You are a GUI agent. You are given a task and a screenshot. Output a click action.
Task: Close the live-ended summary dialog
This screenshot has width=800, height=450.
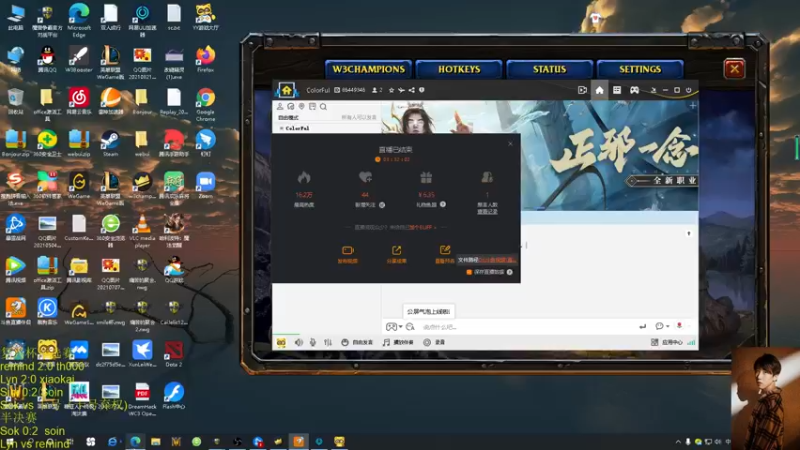click(510, 144)
